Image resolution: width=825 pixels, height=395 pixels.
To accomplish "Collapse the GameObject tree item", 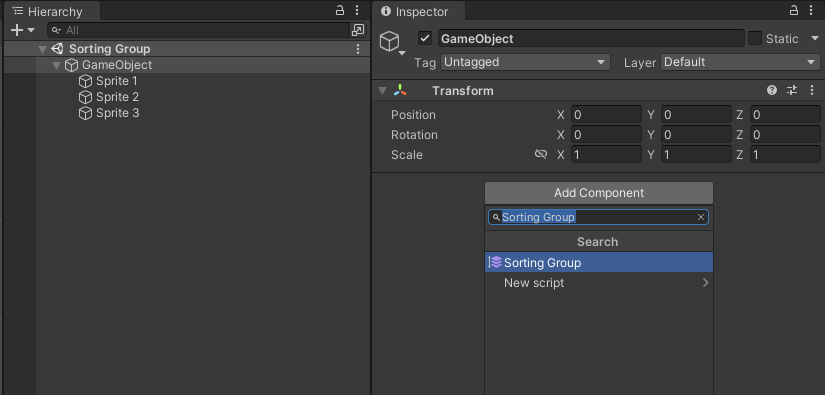I will [x=57, y=65].
